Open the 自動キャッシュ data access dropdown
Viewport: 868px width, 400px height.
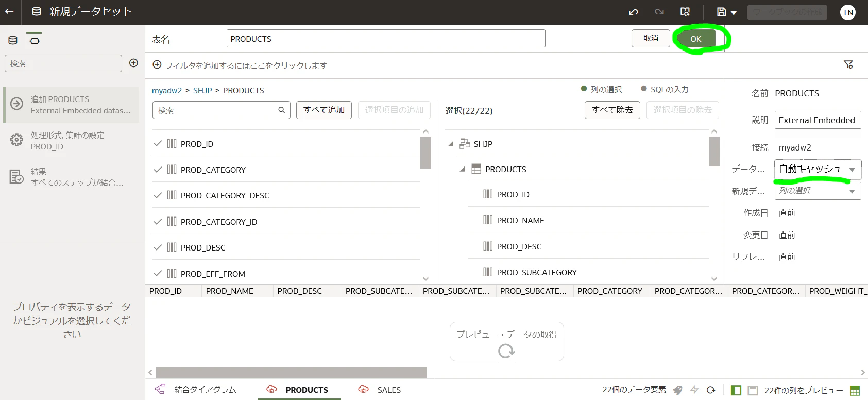(818, 169)
